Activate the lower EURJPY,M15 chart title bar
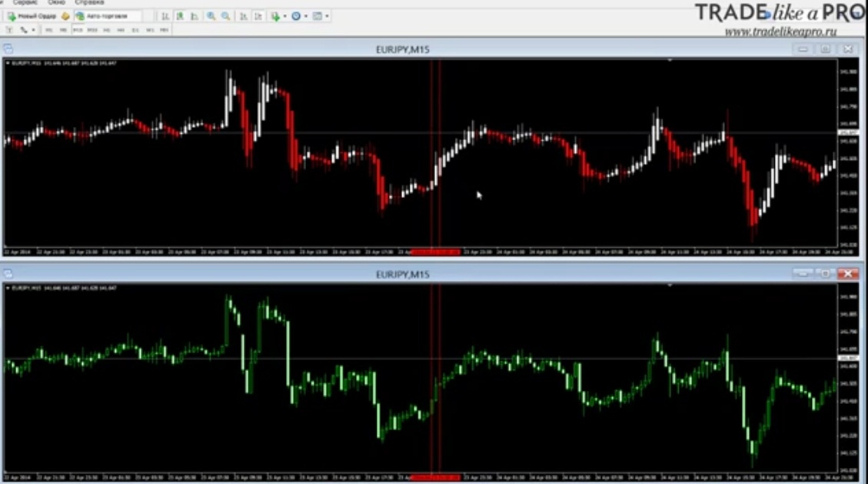This screenshot has height=484, width=868. click(402, 274)
